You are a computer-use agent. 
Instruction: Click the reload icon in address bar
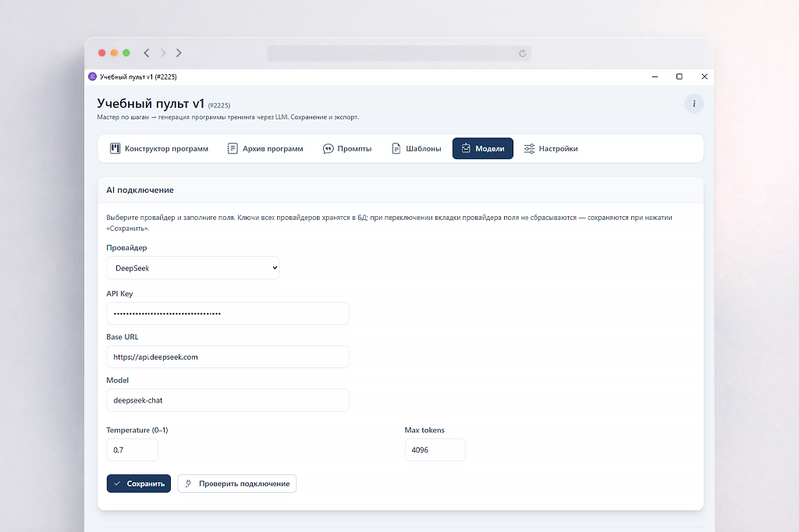click(x=523, y=53)
